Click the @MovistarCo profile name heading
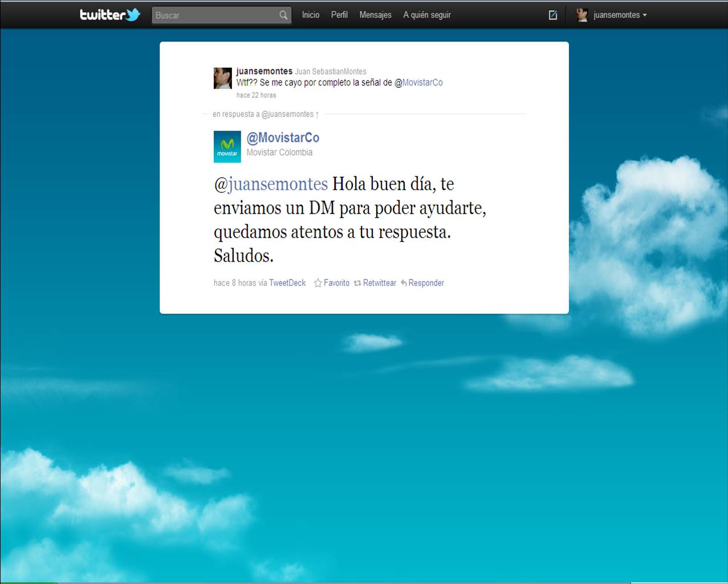Viewport: 728px width, 584px height. (283, 137)
